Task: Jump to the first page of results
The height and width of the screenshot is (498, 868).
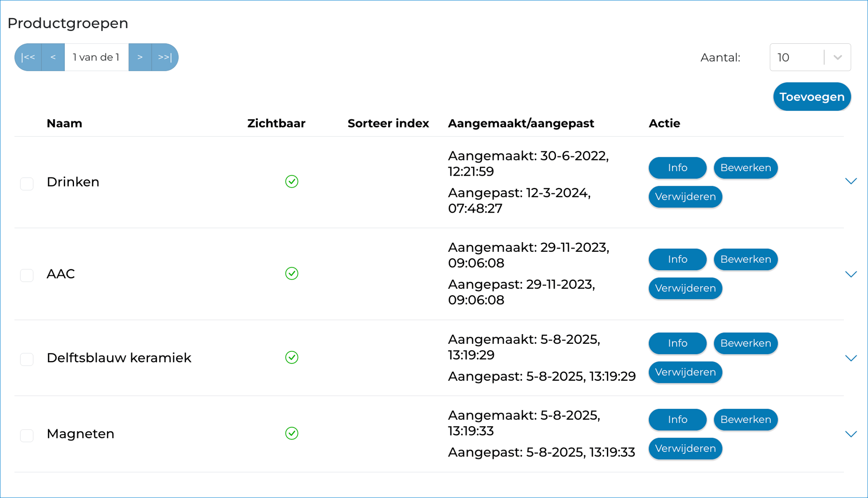Action: pos(28,57)
